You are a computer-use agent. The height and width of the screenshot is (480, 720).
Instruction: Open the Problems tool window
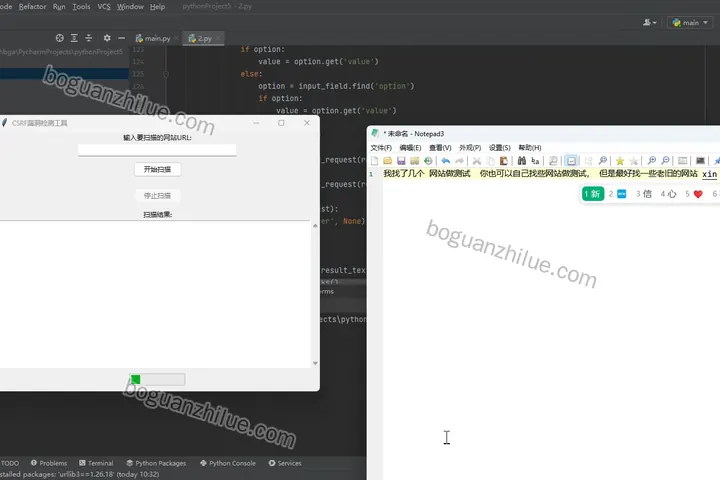49,463
